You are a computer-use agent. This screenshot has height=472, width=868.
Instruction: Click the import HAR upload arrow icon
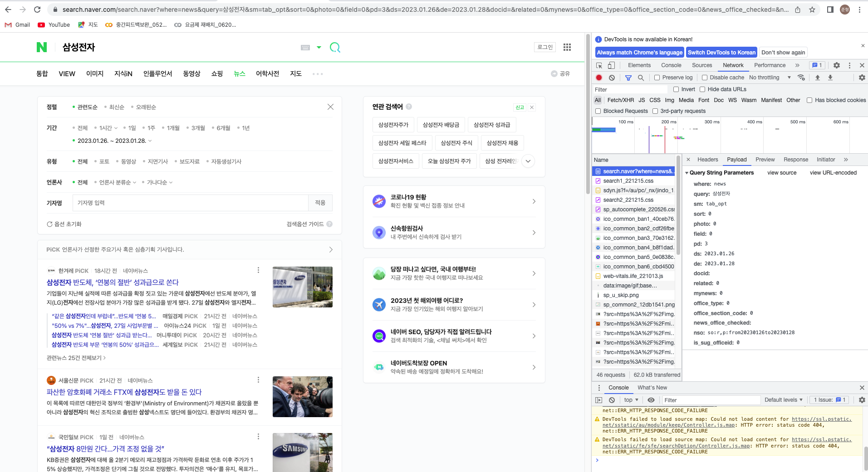818,78
